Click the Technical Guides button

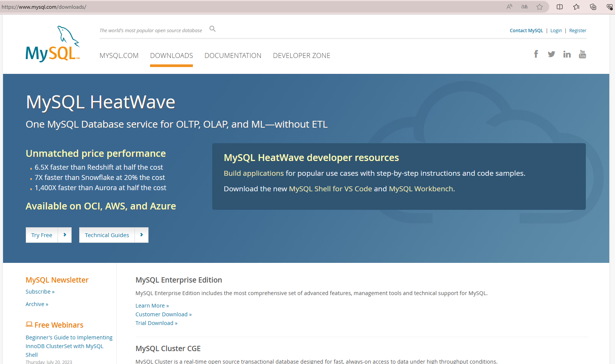pyautogui.click(x=107, y=235)
